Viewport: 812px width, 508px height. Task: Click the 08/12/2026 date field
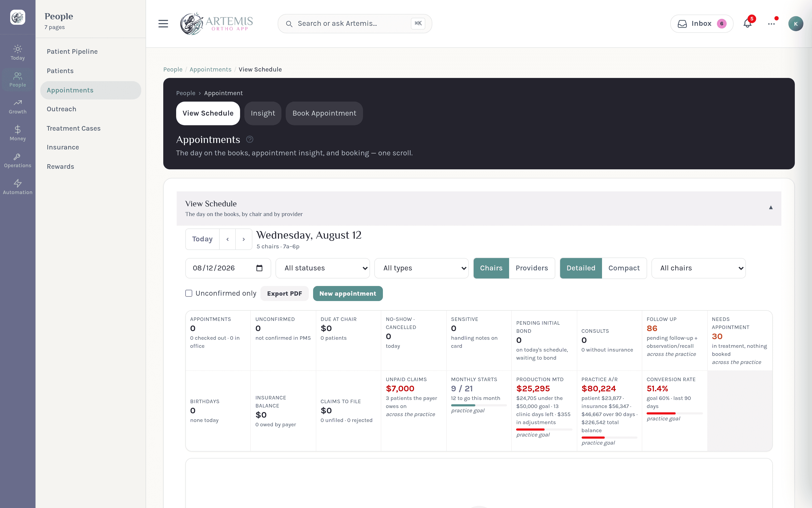coord(228,268)
